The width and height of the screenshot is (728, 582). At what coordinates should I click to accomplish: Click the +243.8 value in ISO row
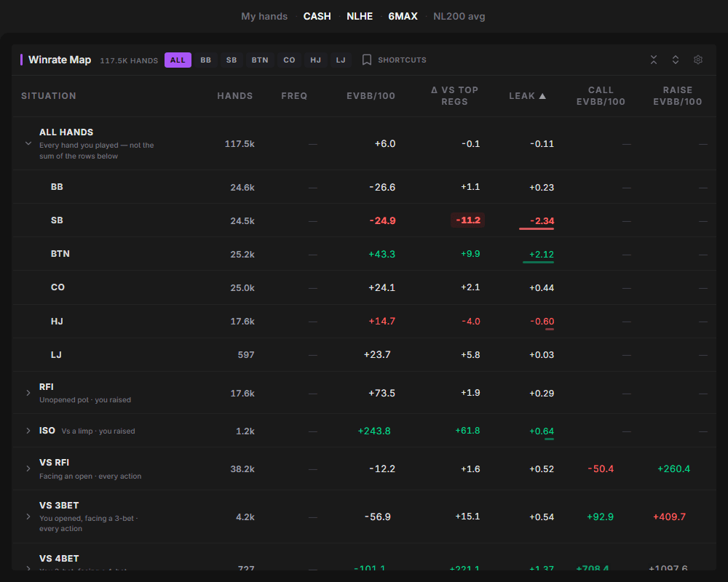pos(374,431)
